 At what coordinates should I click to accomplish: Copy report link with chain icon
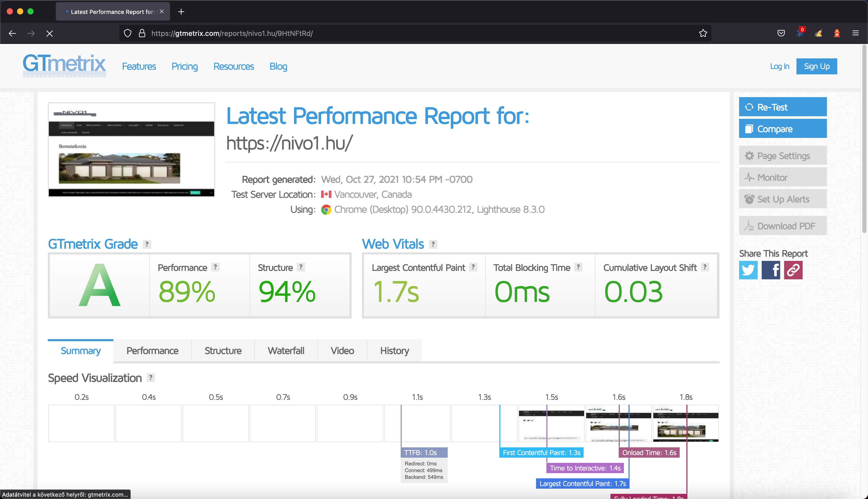coord(793,270)
